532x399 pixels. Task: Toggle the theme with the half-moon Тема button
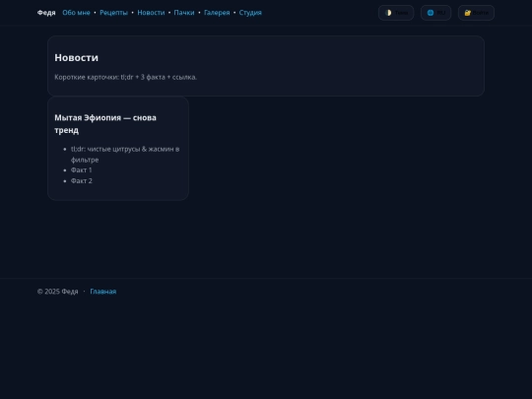pyautogui.click(x=396, y=13)
